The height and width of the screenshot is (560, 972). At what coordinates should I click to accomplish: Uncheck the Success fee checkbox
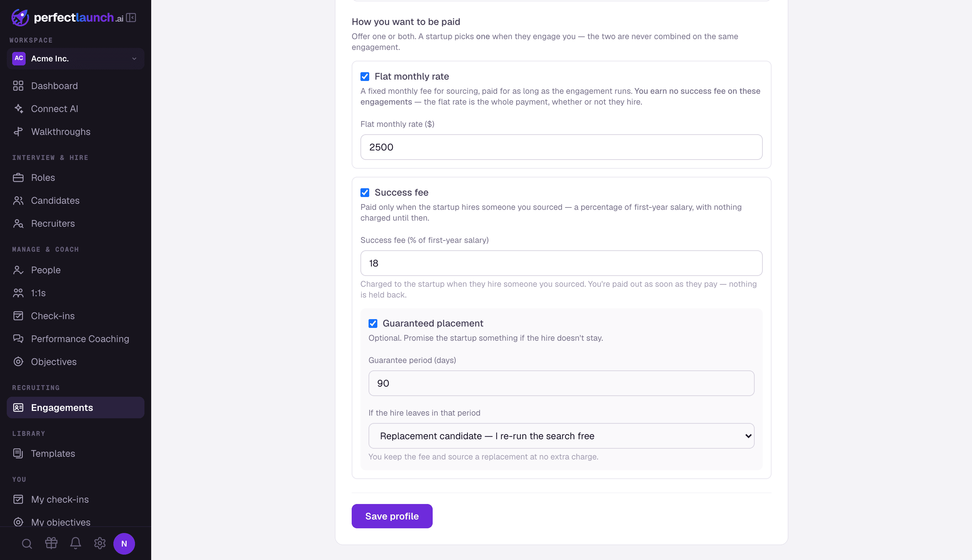(365, 193)
